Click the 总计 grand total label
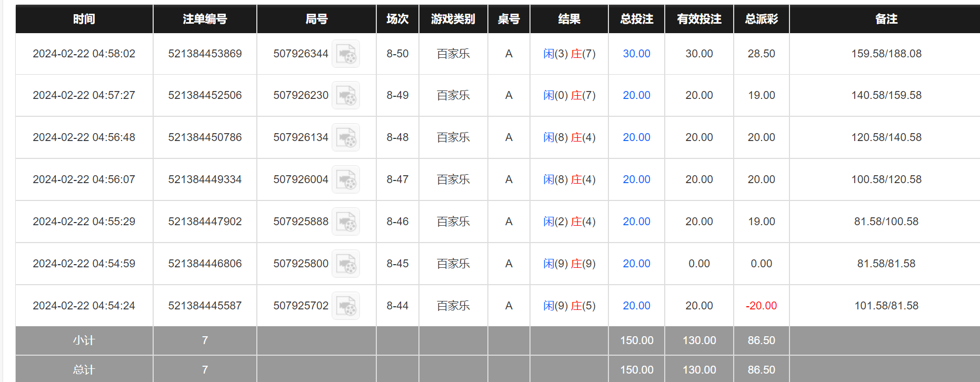Screen dimensions: 980x382 click(84, 370)
